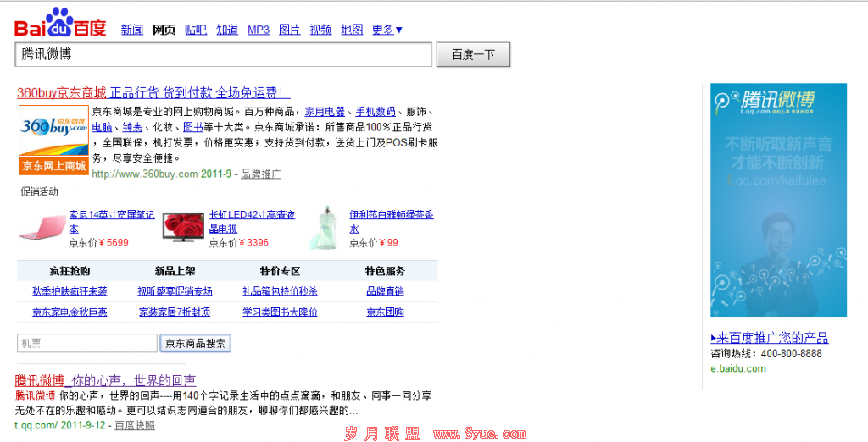Click the green tea perfume thumbnail
868x442 pixels.
coord(324,228)
